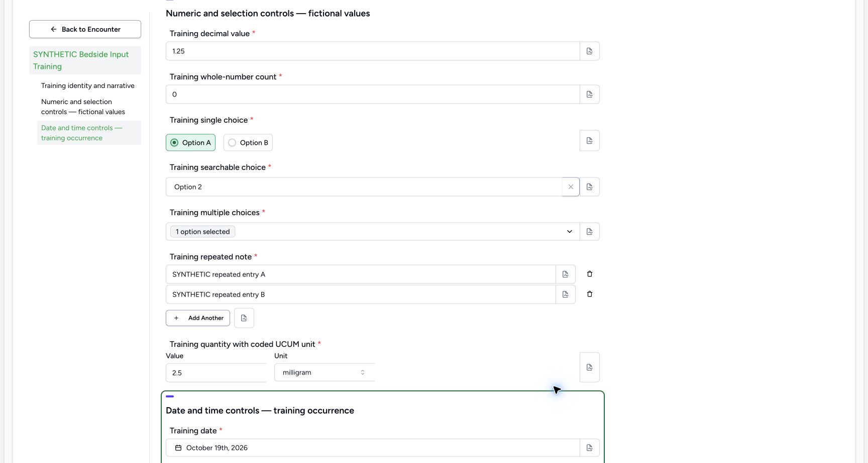Image resolution: width=868 pixels, height=463 pixels.
Task: Open note icon for Training searchable choice
Action: 590,187
